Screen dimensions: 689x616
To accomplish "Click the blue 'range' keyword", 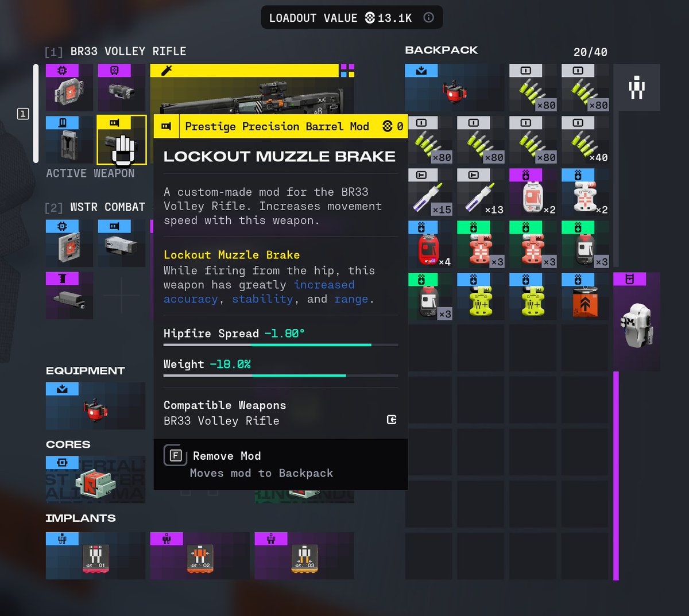I will tap(351, 299).
